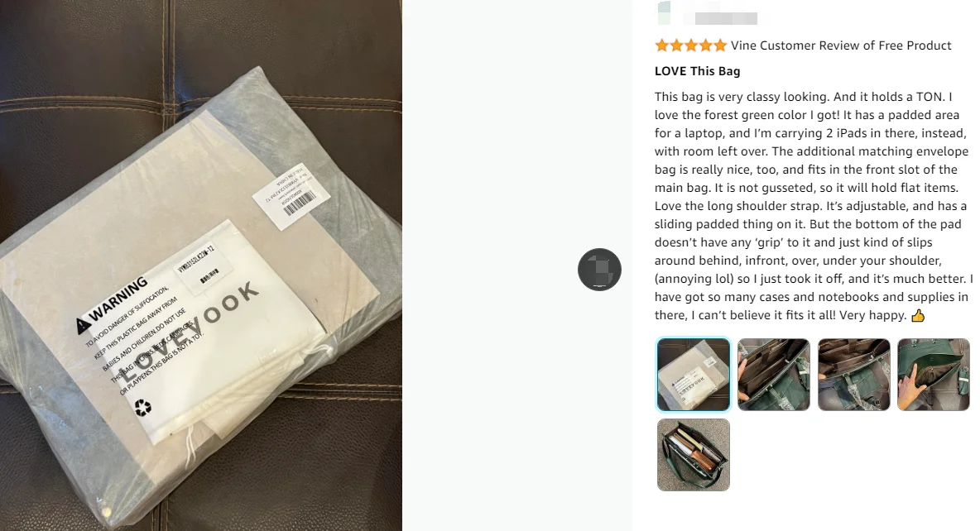This screenshot has width=980, height=531.
Task: Click the five-star rating icons
Action: [x=690, y=45]
